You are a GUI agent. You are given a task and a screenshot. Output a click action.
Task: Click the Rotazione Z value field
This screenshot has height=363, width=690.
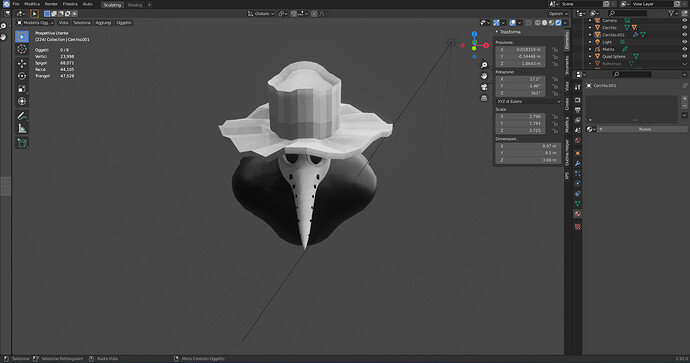(x=521, y=93)
